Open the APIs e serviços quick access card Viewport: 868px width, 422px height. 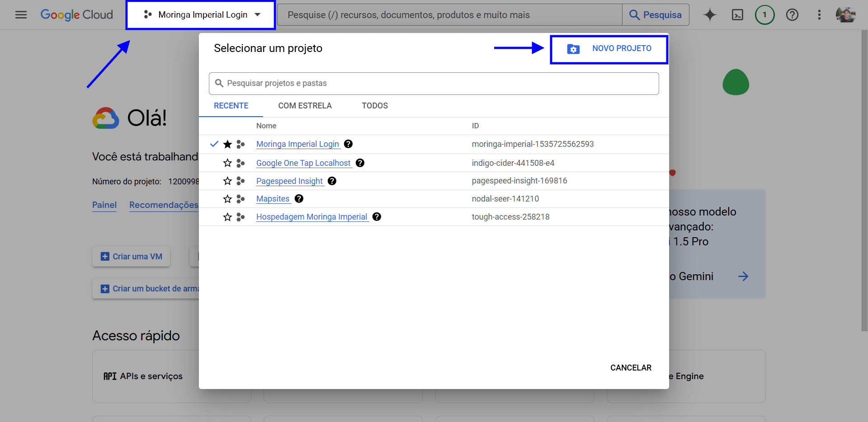point(146,376)
